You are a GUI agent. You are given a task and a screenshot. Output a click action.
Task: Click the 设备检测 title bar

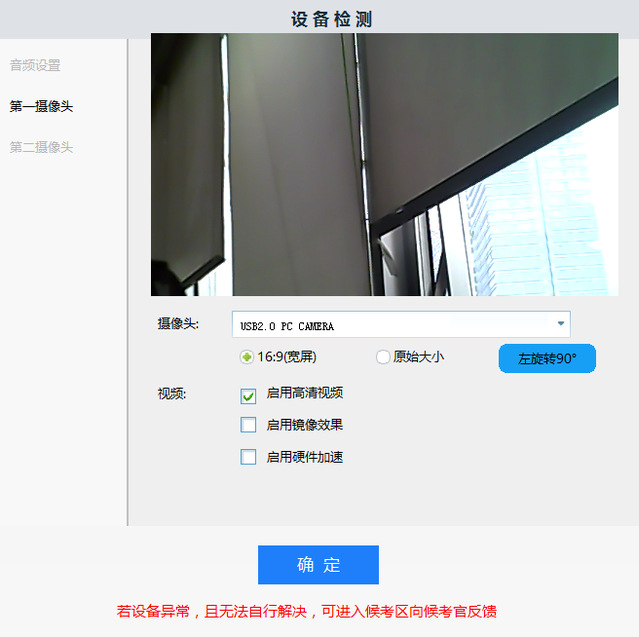coord(319,19)
